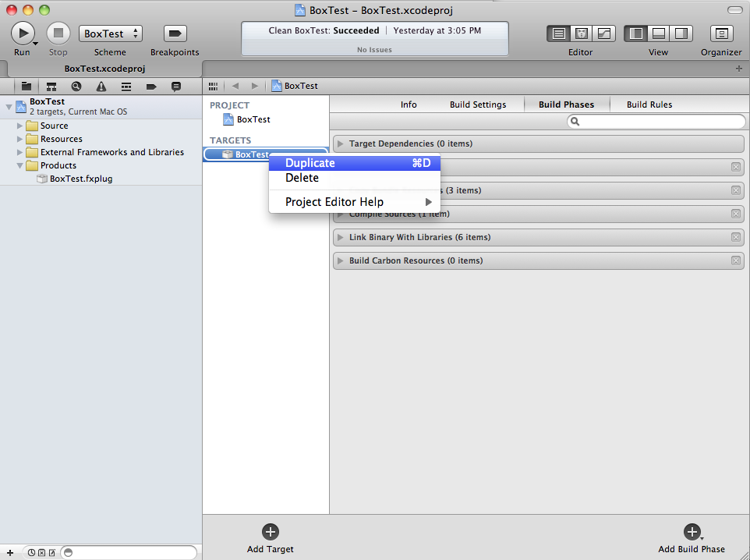
Task: Show the Issue navigator warning icon
Action: click(x=101, y=86)
